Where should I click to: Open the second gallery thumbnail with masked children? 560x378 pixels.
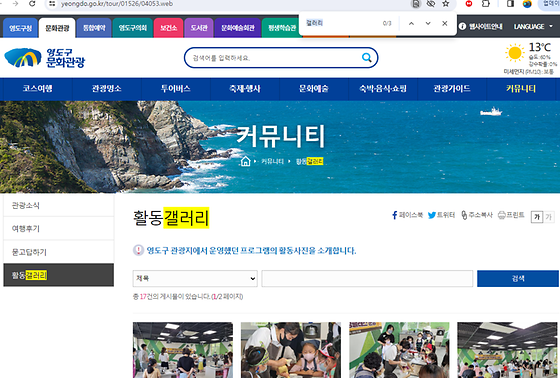click(291, 350)
